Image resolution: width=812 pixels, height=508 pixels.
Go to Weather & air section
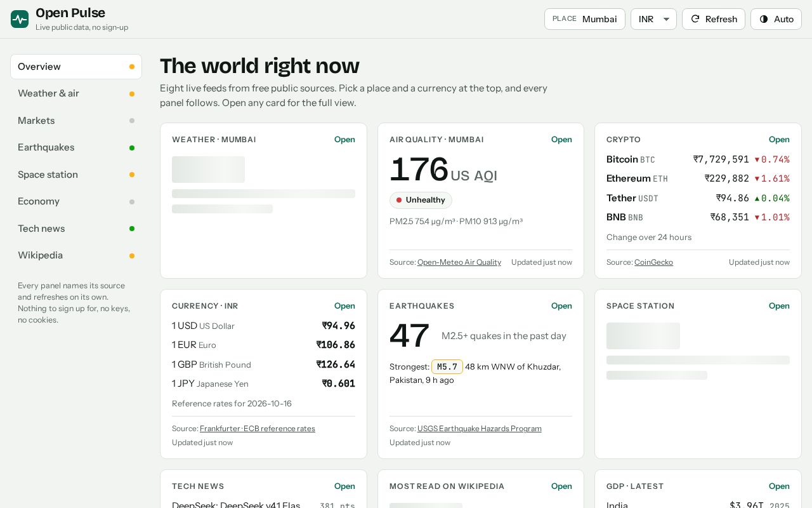[x=76, y=93]
